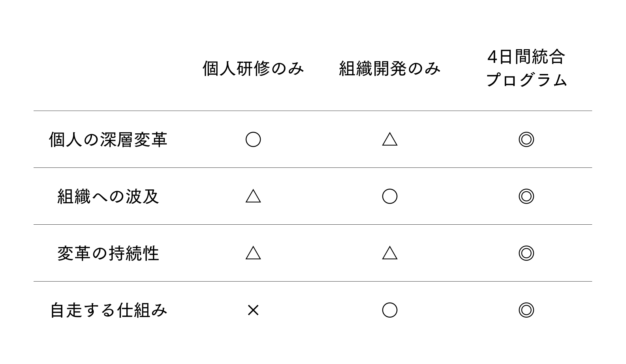Click the horizontal line beneath the column headers
The image size is (626, 364).
313,111
